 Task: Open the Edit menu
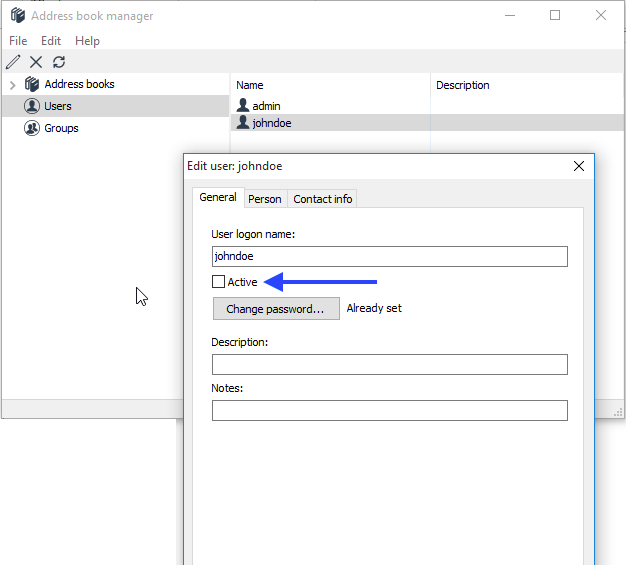51,41
